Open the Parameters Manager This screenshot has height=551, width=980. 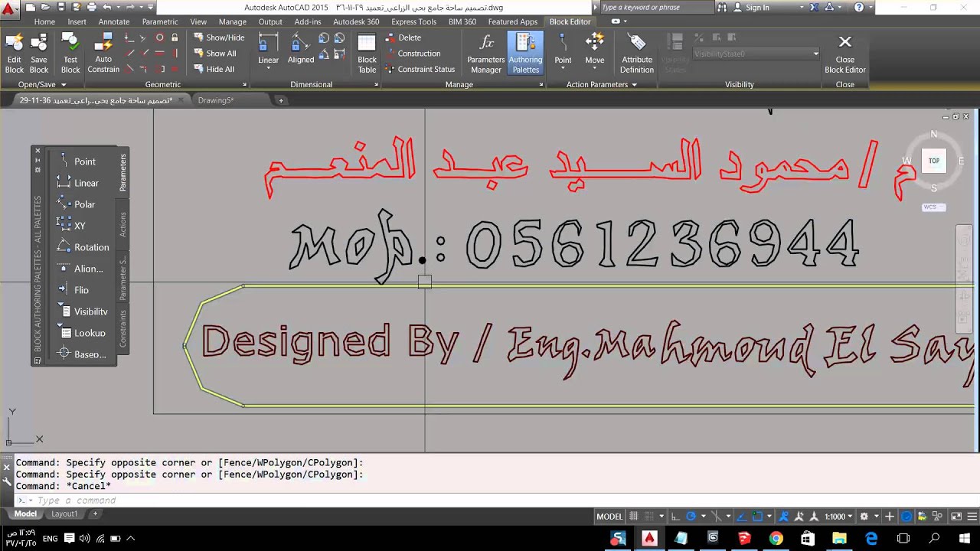tap(486, 54)
